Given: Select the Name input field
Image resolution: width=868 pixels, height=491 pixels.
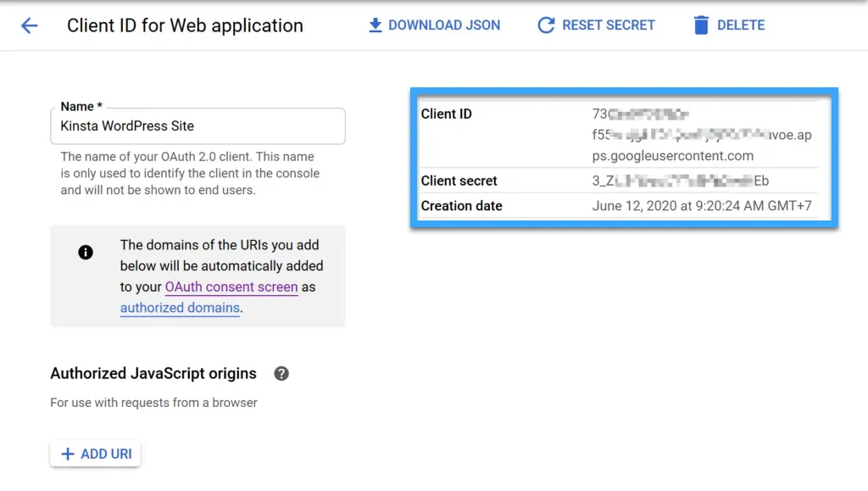Looking at the screenshot, I should pos(198,126).
